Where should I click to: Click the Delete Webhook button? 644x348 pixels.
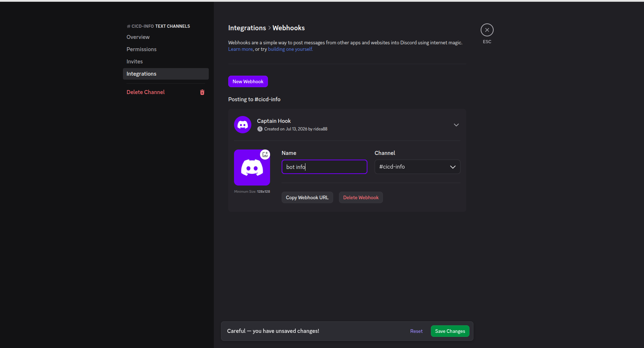[x=361, y=197]
